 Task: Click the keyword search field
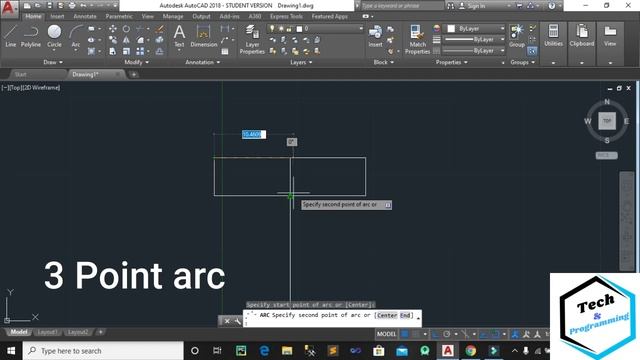(402, 6)
